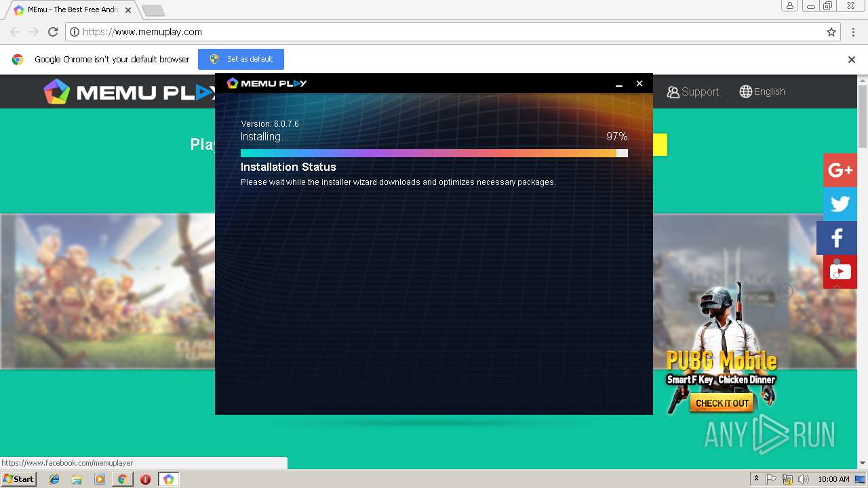Open the YouTube sidebar icon
Viewport: 868px width, 488px height.
coord(840,272)
